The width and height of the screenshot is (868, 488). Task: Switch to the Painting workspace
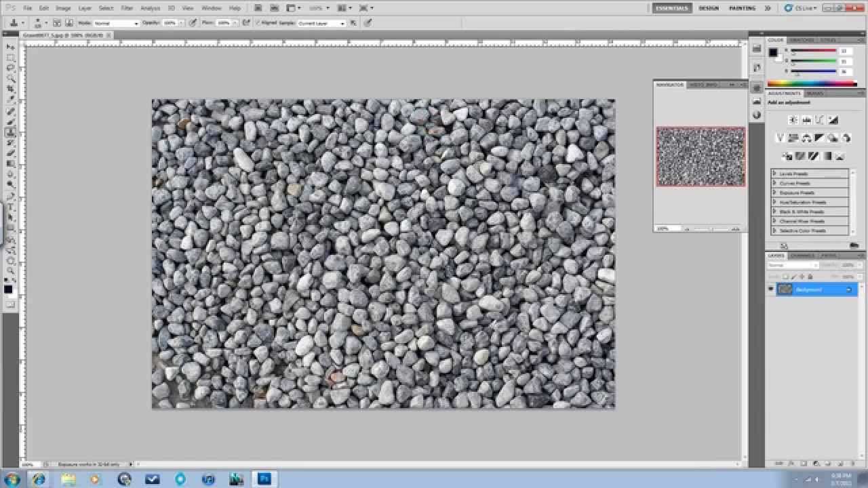coord(742,8)
